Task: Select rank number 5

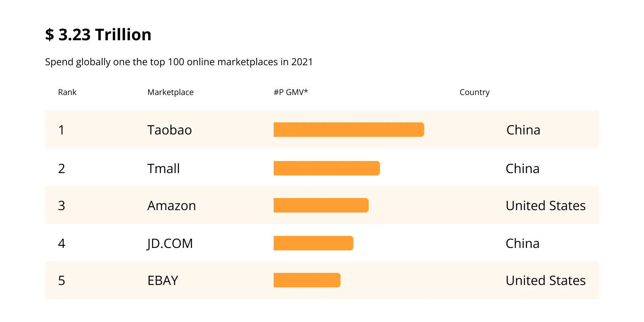Action: pyautogui.click(x=62, y=281)
